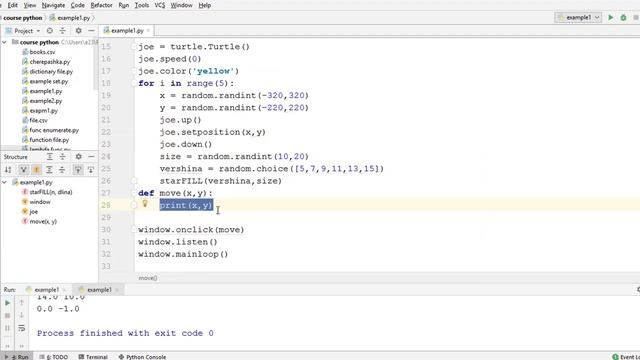Open the example1 run configuration dropdown
The image size is (640, 360).
[x=579, y=18]
